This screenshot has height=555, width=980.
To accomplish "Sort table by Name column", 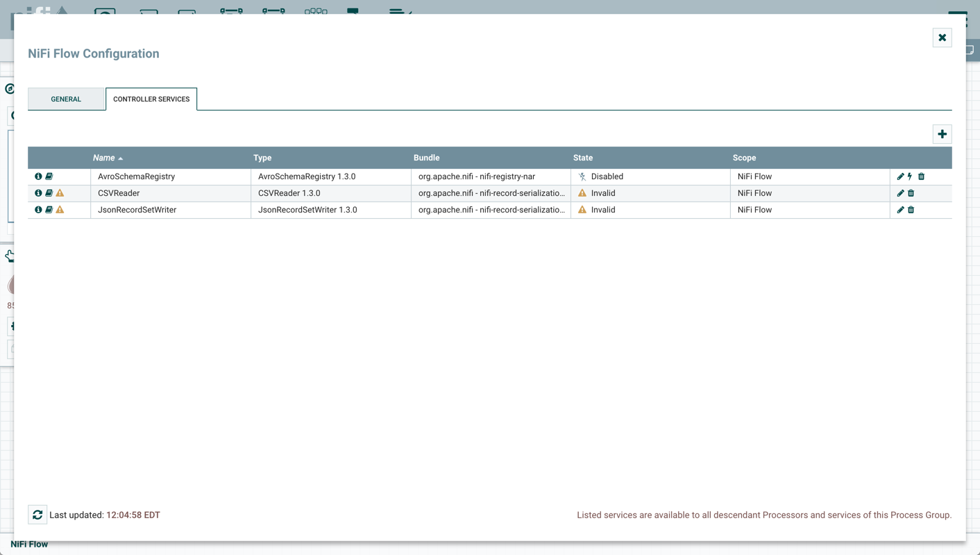I will (x=104, y=158).
